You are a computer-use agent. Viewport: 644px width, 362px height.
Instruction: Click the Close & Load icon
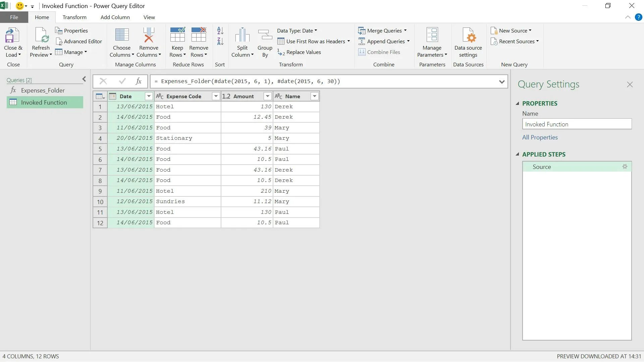(x=12, y=36)
